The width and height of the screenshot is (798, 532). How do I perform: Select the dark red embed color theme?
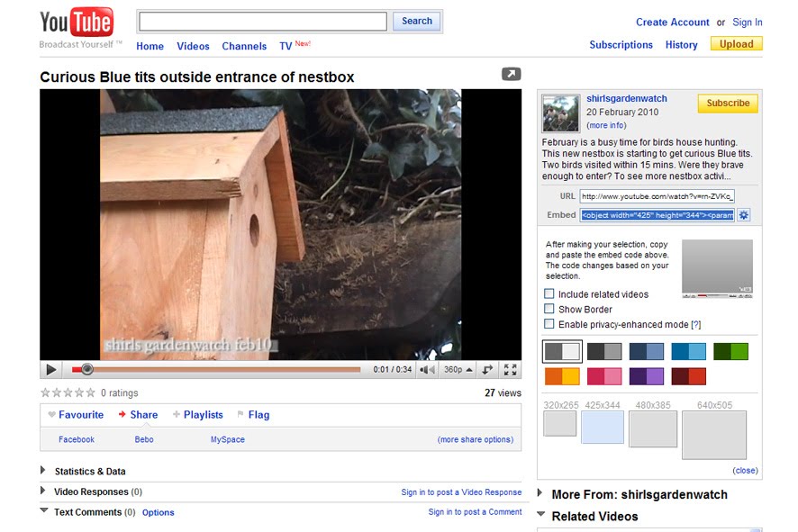[x=689, y=376]
